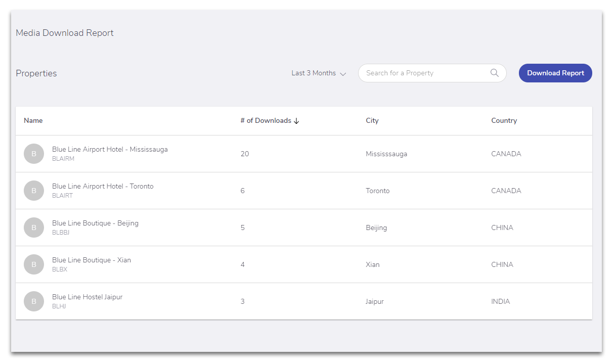Viewport: 615px width, 364px height.
Task: Click the Media Download Report title
Action: pyautogui.click(x=65, y=33)
